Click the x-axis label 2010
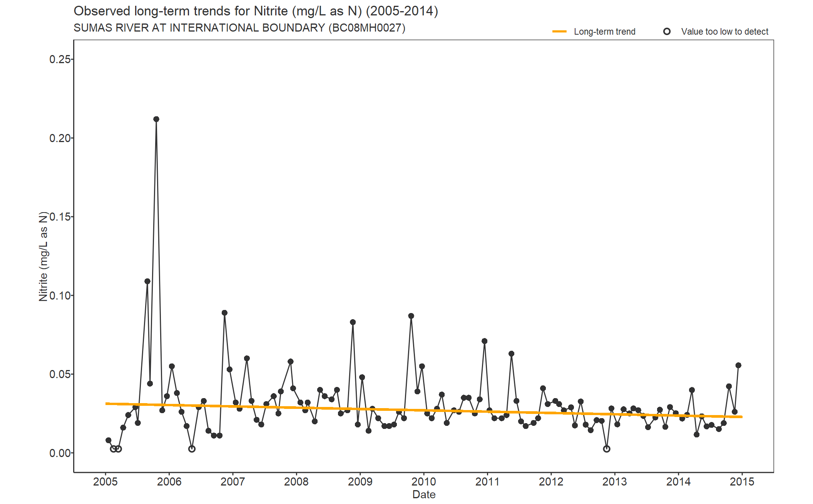 [x=424, y=482]
